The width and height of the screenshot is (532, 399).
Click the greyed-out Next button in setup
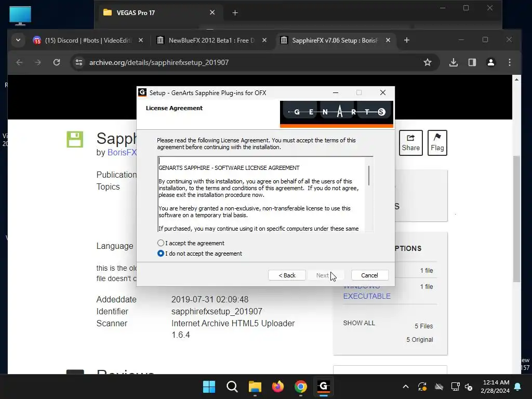(325, 275)
